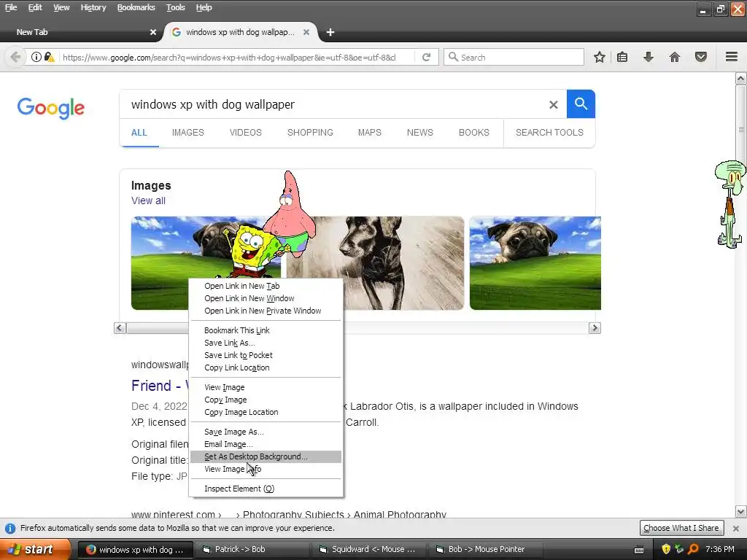Click the blue Google search magnifier button
The image size is (747, 560).
pos(581,104)
